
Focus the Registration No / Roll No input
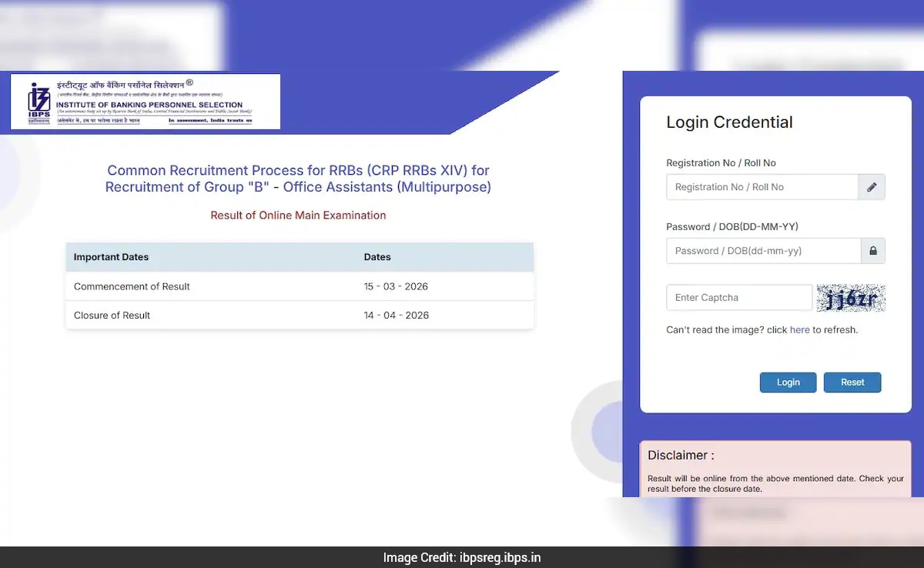[762, 187]
